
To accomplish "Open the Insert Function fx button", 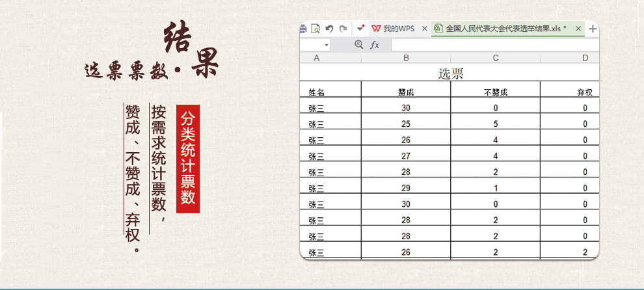I will pos(375,45).
